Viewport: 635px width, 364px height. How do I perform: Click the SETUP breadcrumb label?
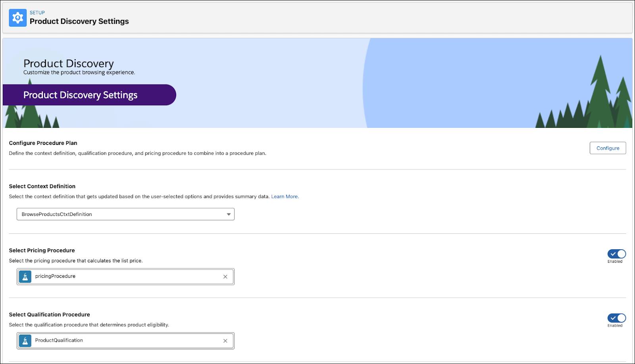point(37,12)
